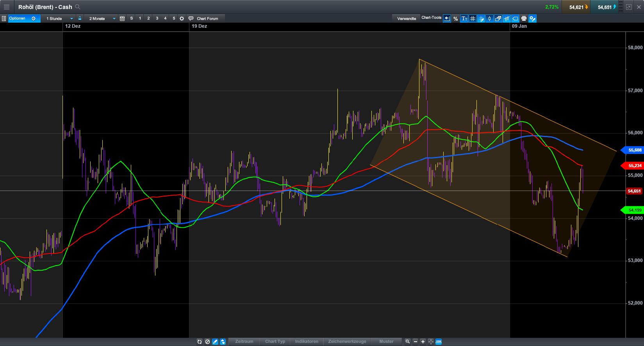644x346 pixels.
Task: Toggle the 1234 price values display
Action: pyautogui.click(x=438, y=342)
